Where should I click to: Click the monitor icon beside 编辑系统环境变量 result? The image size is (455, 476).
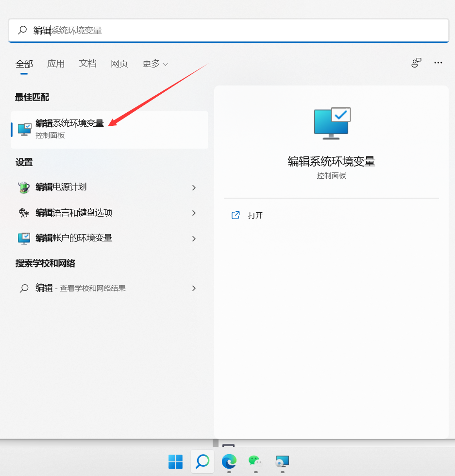(24, 130)
